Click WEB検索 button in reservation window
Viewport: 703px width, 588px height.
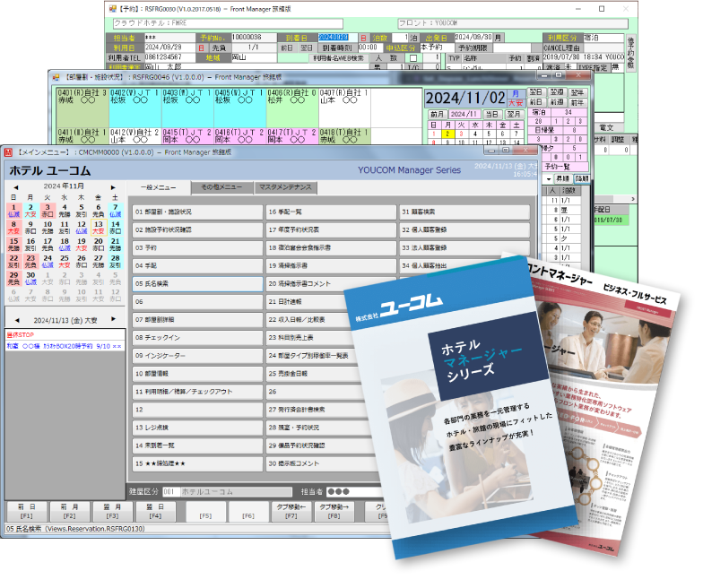pos(339,58)
